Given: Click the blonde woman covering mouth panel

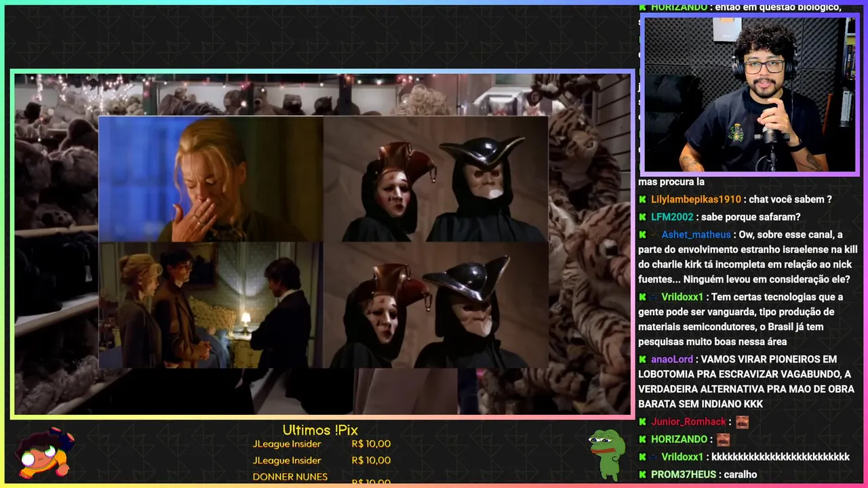Looking at the screenshot, I should (x=211, y=180).
